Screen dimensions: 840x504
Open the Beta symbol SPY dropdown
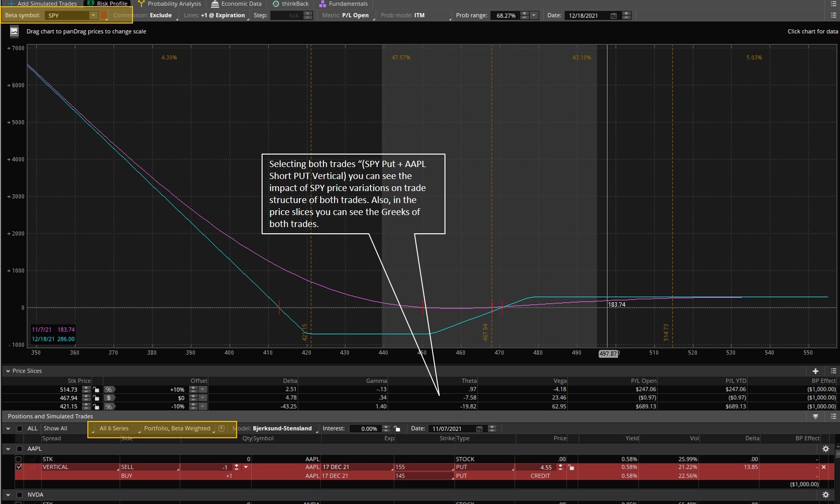click(x=93, y=15)
